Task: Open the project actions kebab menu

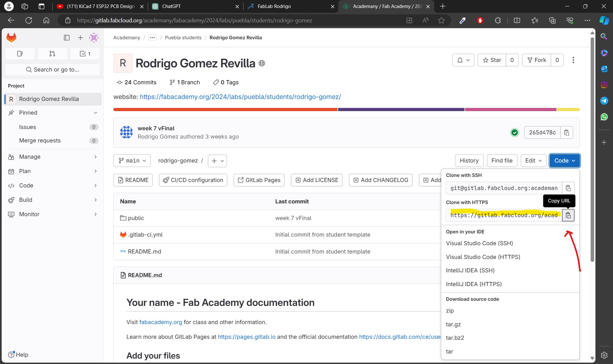Action: [573, 60]
